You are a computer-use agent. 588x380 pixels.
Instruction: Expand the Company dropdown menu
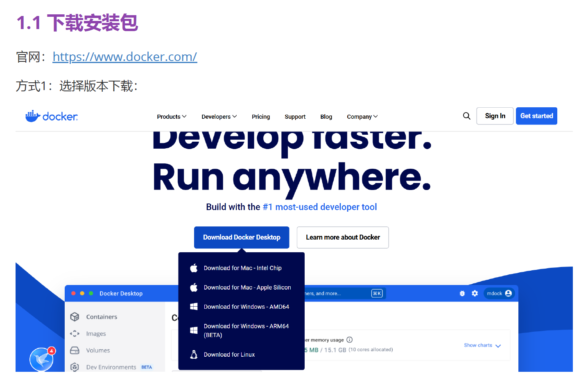click(362, 117)
